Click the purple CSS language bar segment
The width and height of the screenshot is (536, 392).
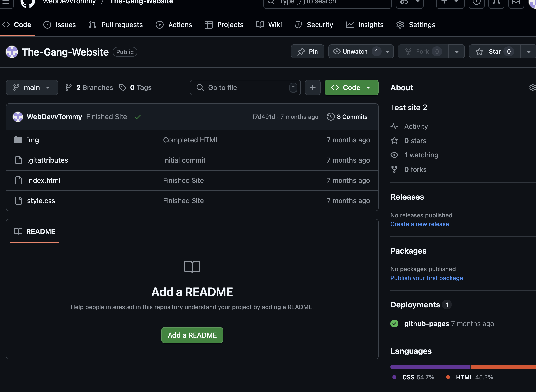430,367
